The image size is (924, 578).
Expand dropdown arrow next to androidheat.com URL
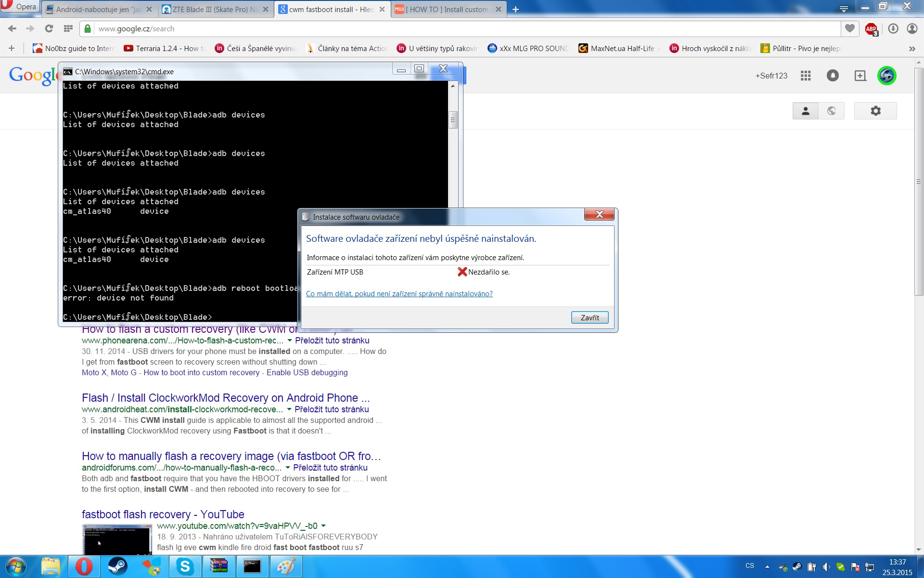(289, 409)
